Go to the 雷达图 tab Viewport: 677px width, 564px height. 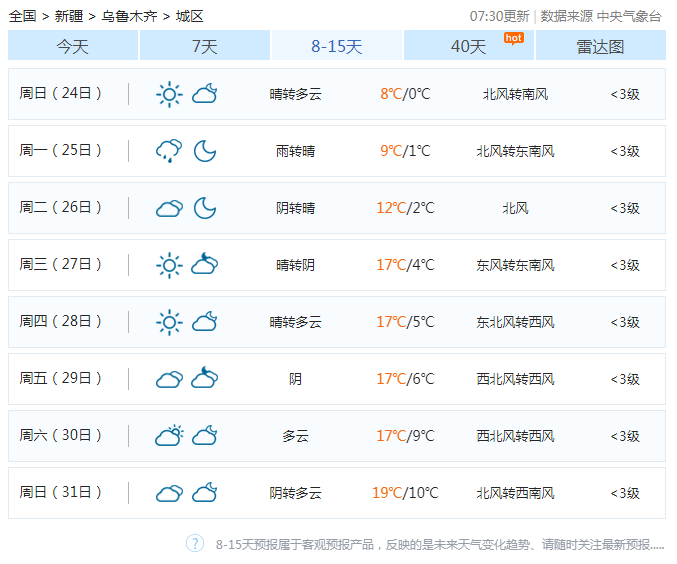(x=601, y=45)
